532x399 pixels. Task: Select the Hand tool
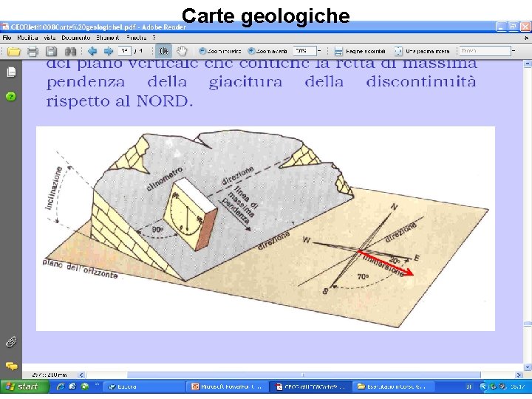[182, 51]
